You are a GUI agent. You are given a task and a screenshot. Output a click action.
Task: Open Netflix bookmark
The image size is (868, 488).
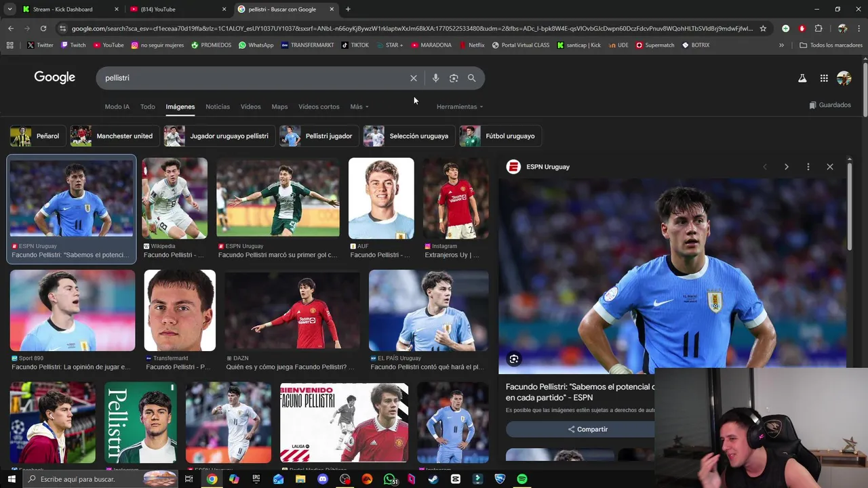471,45
